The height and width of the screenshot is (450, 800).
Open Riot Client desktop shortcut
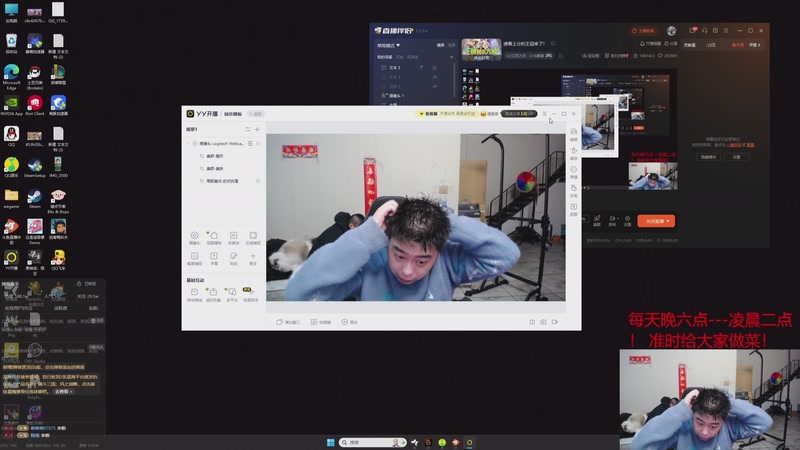pyautogui.click(x=35, y=106)
